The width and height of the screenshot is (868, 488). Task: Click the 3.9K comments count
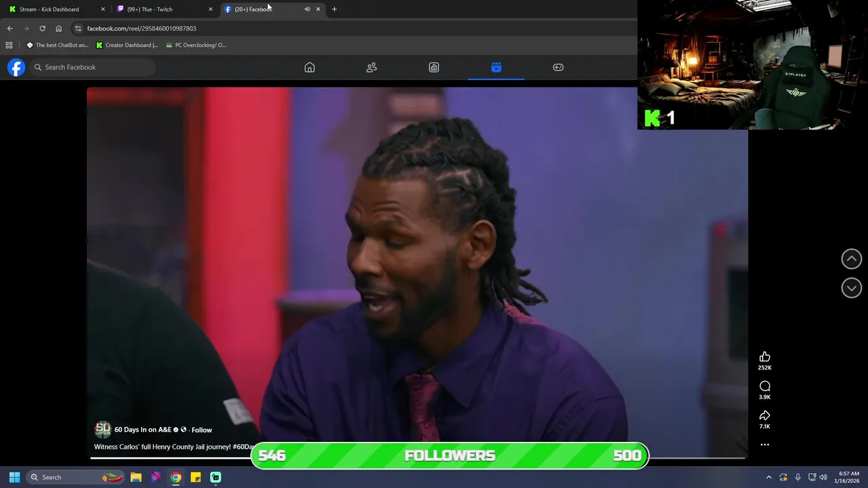[765, 397]
